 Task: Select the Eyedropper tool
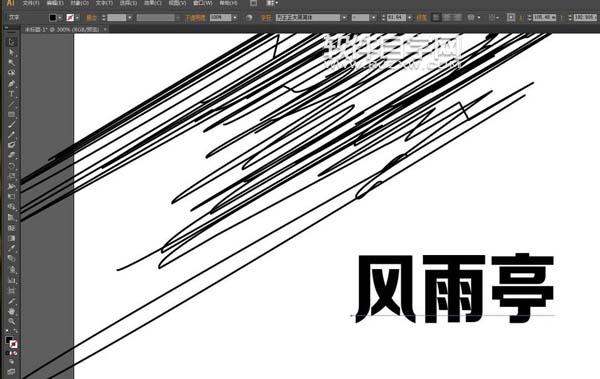tap(12, 249)
